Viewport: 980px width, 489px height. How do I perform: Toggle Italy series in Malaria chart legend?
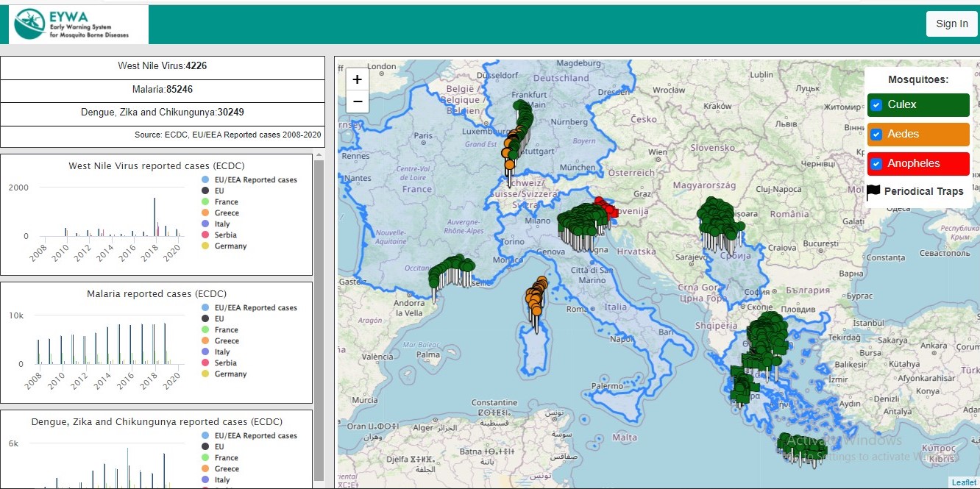[216, 351]
